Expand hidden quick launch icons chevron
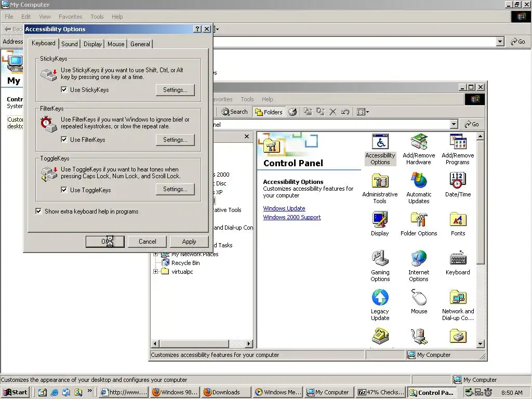Image resolution: width=532 pixels, height=399 pixels. (89, 391)
